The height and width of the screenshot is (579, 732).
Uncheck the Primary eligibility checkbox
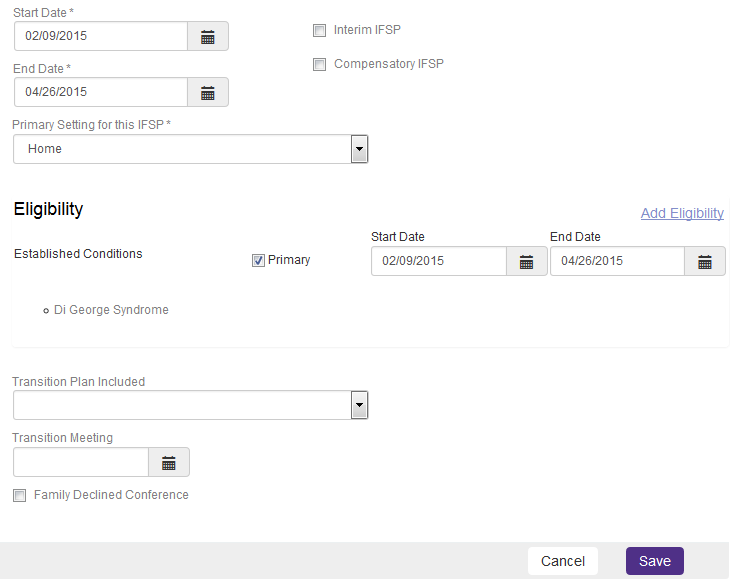(258, 261)
